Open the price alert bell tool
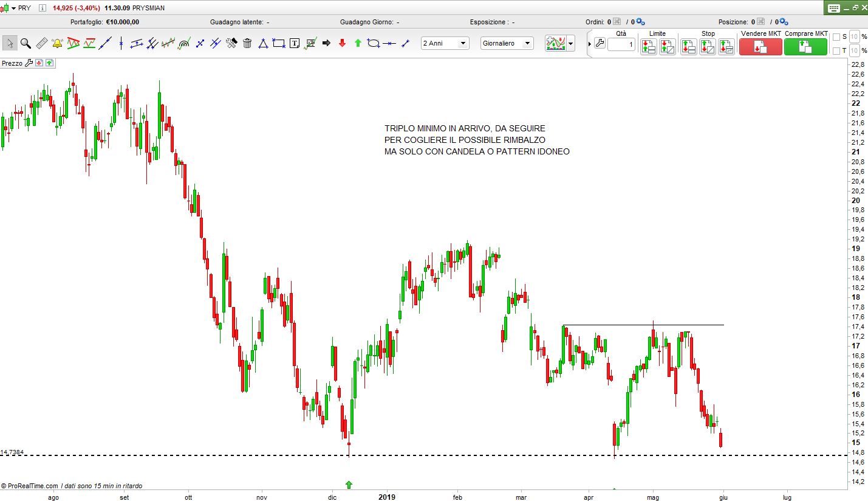This screenshot has height=501, width=868. [57, 43]
